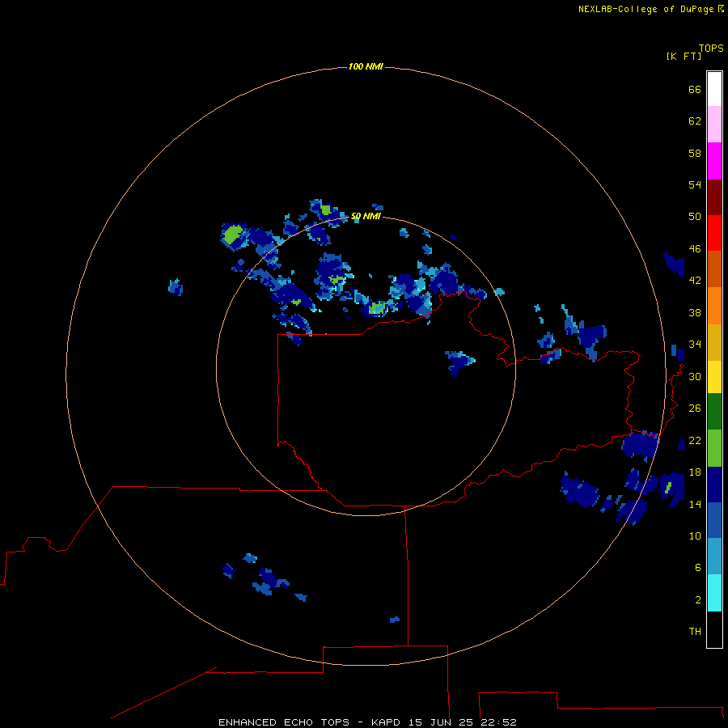Click the "58" legend value

click(x=695, y=153)
